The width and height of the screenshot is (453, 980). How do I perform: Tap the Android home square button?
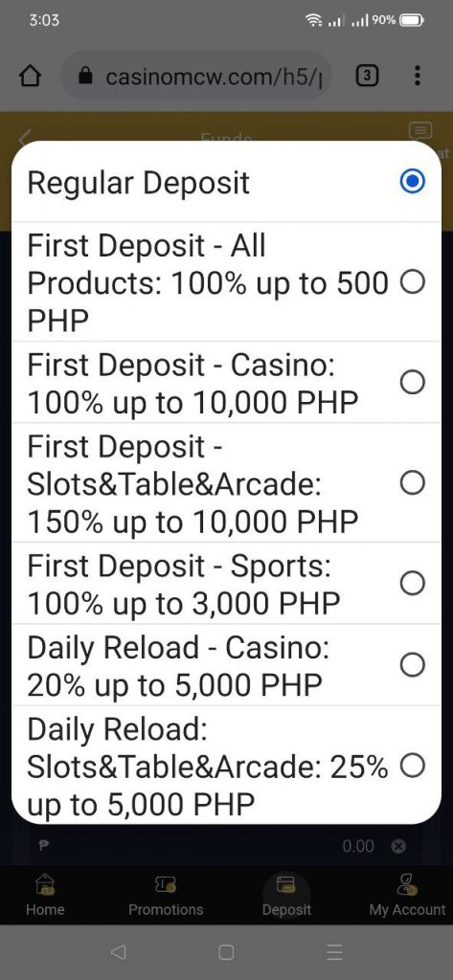pyautogui.click(x=226, y=952)
